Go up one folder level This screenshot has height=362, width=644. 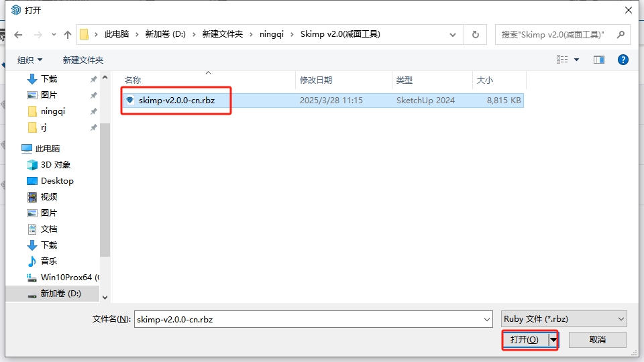(68, 35)
